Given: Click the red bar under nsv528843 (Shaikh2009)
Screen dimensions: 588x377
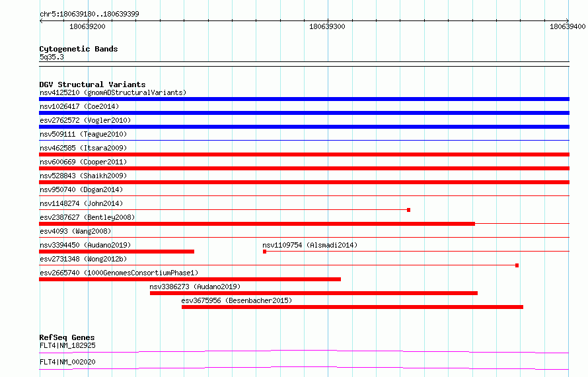Looking at the screenshot, I should coord(304,182).
